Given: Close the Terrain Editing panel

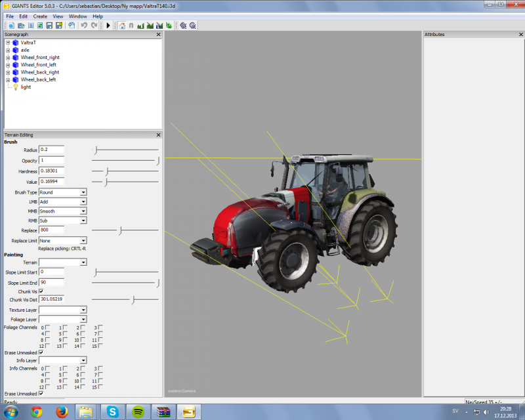Looking at the screenshot, I should coord(158,135).
